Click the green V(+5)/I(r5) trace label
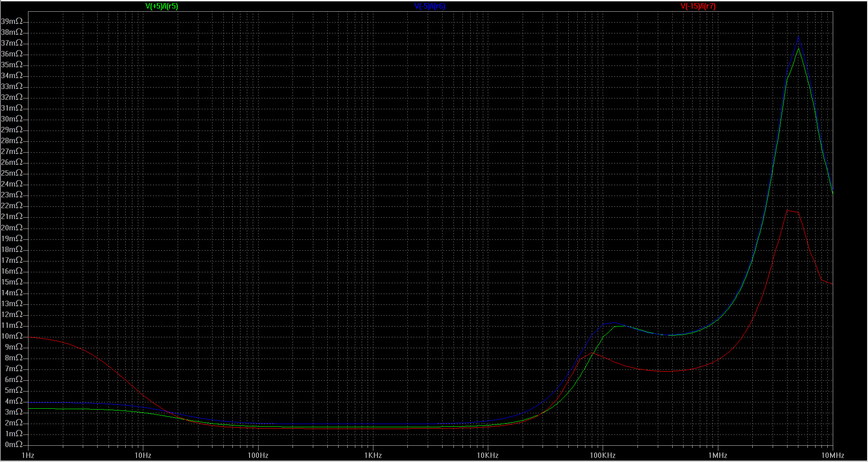 [161, 6]
